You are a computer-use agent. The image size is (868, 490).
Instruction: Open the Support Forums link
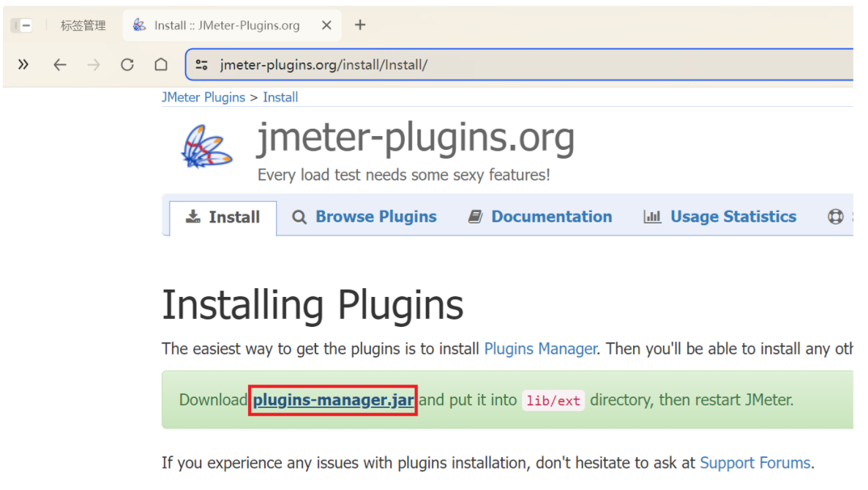(x=755, y=463)
